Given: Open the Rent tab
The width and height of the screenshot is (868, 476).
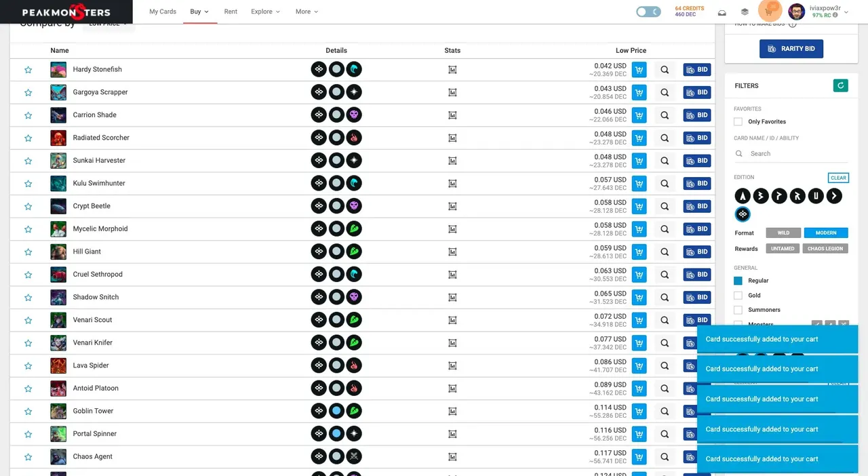Looking at the screenshot, I should 231,12.
